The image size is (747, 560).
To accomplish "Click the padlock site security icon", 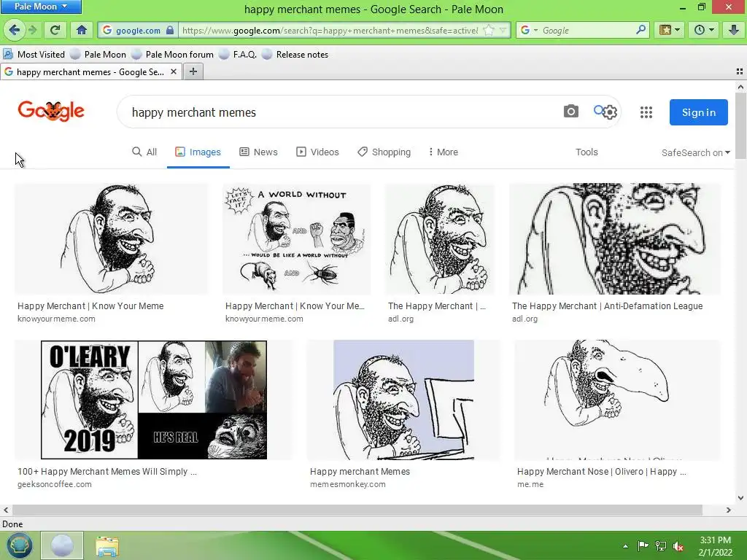I will pyautogui.click(x=170, y=31).
